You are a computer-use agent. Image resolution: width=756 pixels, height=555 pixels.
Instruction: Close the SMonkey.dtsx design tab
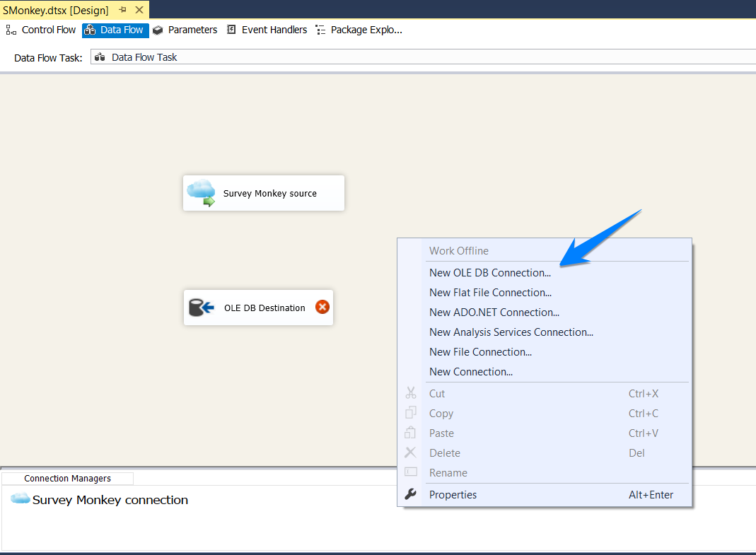click(139, 10)
